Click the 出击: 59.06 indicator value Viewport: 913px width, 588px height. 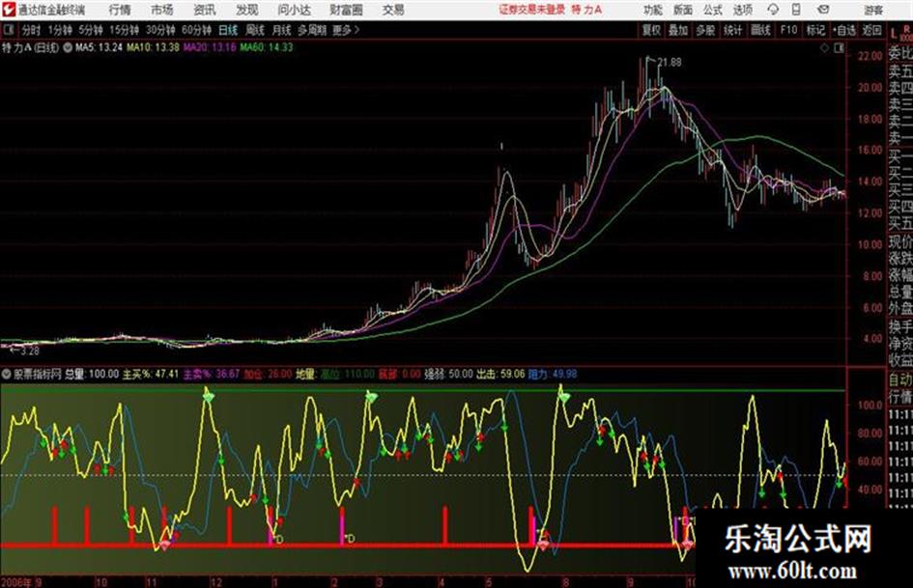click(x=500, y=374)
